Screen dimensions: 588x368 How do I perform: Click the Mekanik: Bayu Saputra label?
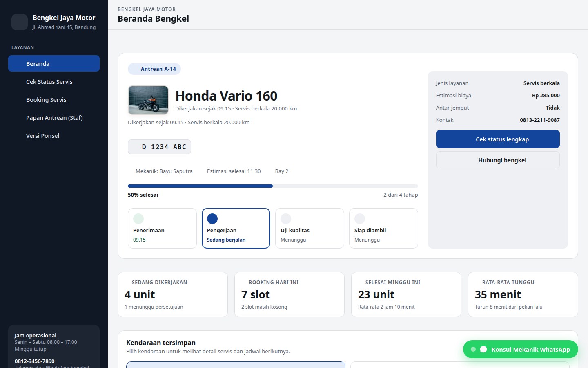[164, 171]
